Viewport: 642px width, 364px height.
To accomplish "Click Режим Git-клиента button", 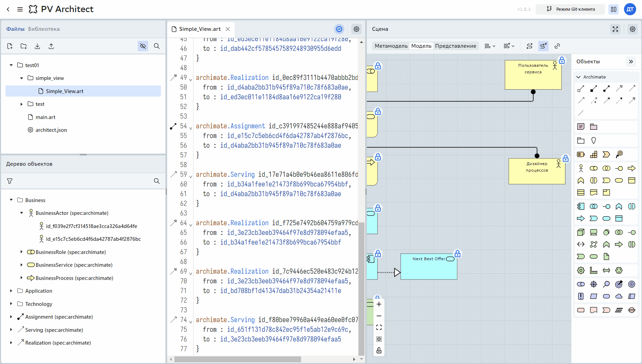I will (570, 9).
